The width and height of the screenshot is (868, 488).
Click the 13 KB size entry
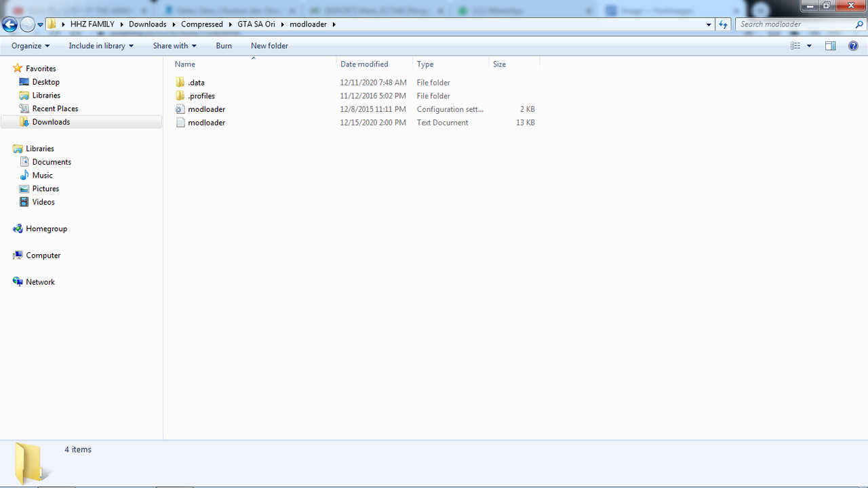pos(525,123)
